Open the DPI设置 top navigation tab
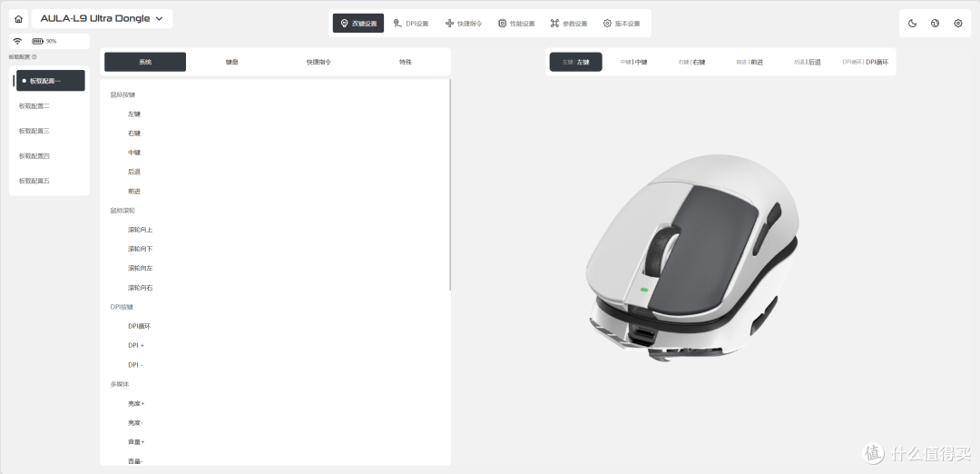 coord(411,23)
